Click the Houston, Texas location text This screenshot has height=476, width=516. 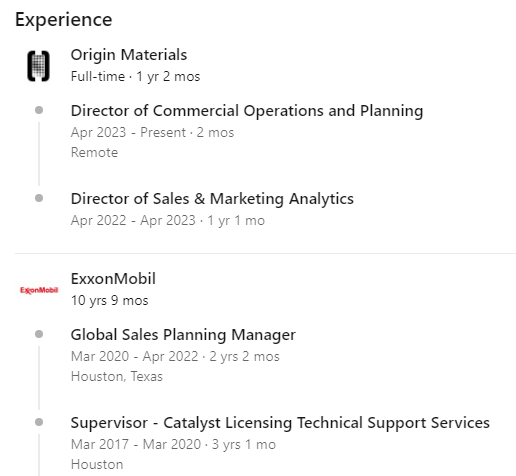[x=117, y=377]
